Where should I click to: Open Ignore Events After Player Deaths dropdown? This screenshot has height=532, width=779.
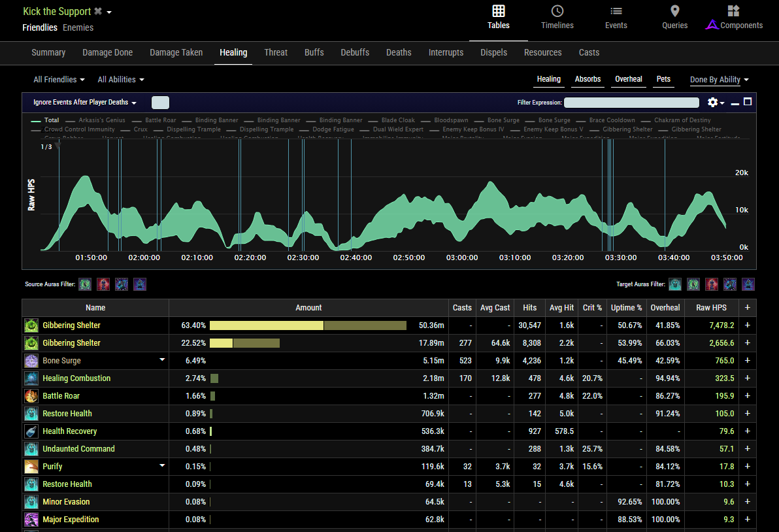pos(84,103)
